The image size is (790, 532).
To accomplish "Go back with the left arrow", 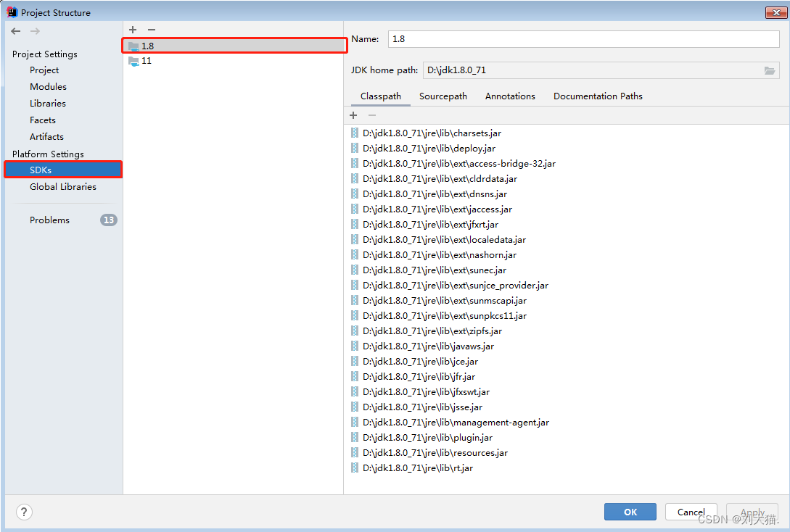I will 16,31.
